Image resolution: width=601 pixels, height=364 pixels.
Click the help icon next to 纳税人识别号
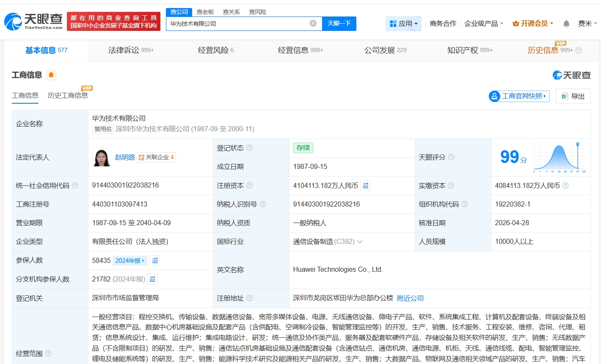[x=263, y=204]
